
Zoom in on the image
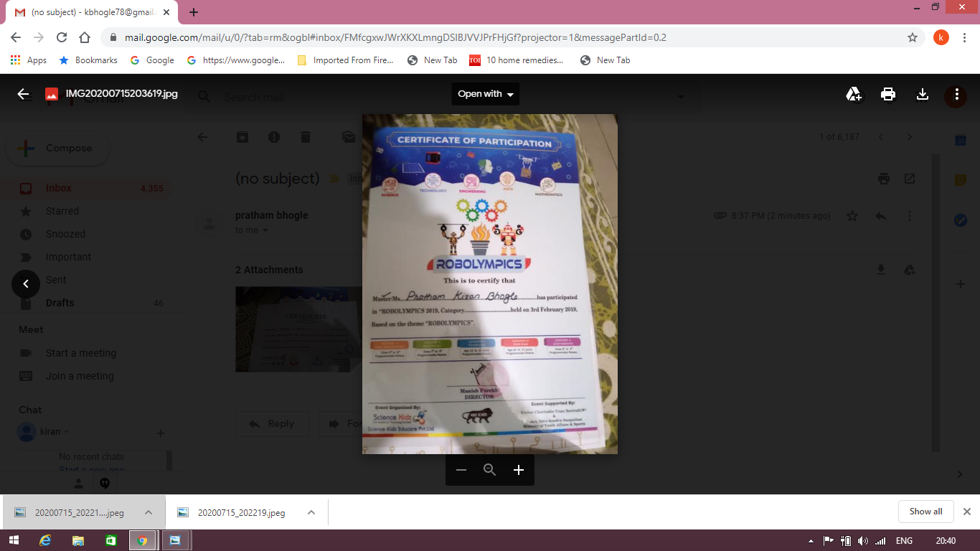(519, 470)
